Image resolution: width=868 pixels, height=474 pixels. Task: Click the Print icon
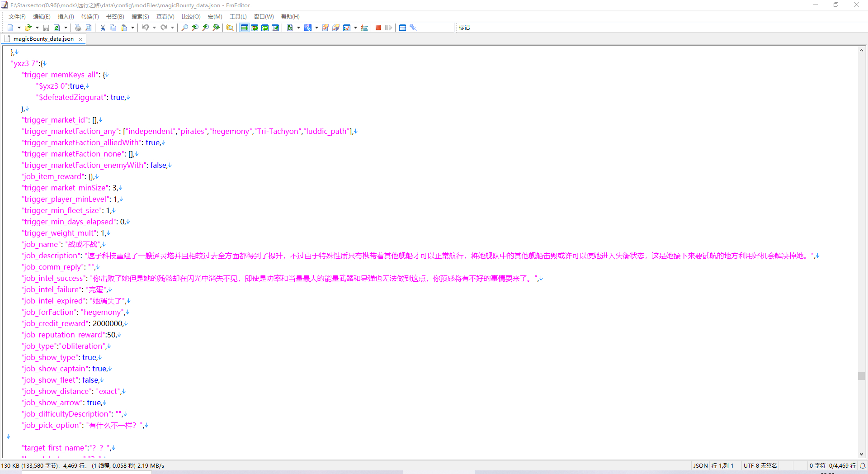[x=78, y=28]
